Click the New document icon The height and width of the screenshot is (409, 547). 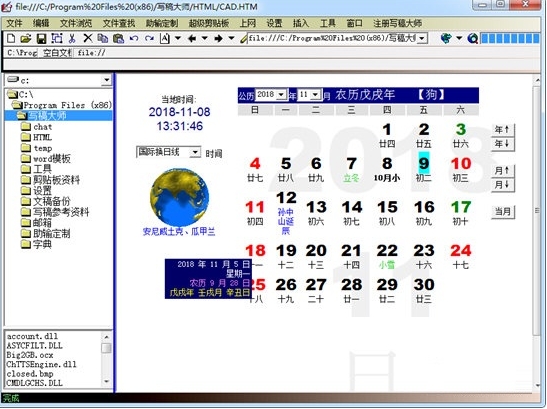tap(11, 38)
